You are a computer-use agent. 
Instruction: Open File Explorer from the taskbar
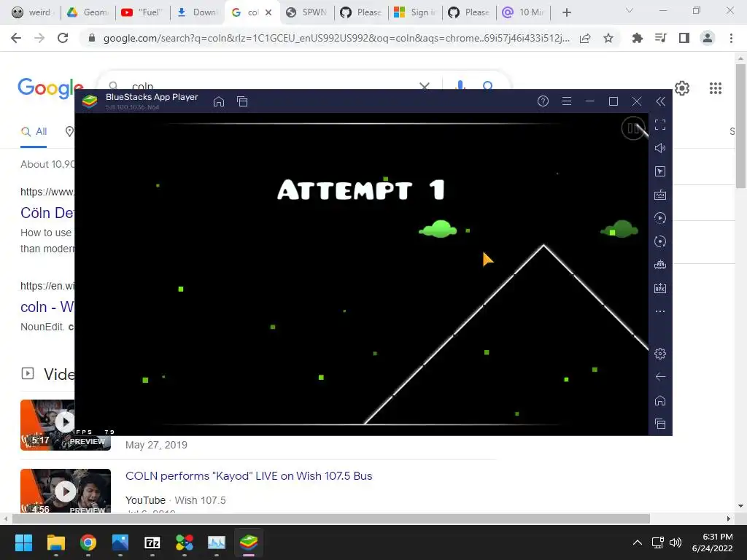(55, 542)
